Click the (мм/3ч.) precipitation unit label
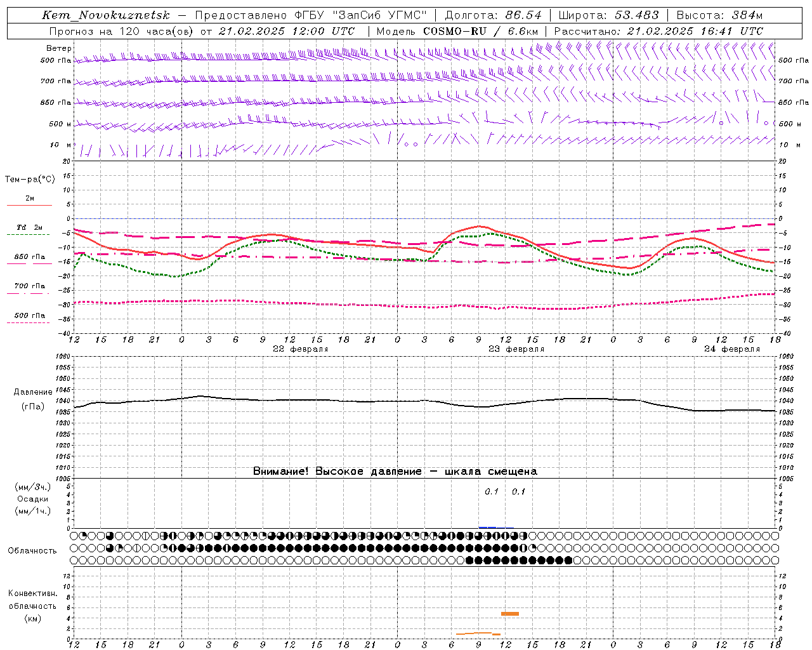Image resolution: width=812 pixels, height=650 pixels. coord(33,487)
